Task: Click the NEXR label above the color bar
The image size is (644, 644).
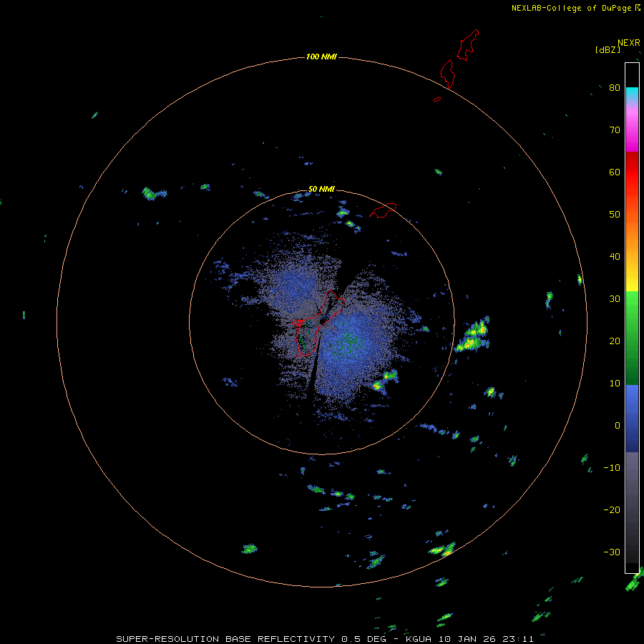Action: point(628,43)
